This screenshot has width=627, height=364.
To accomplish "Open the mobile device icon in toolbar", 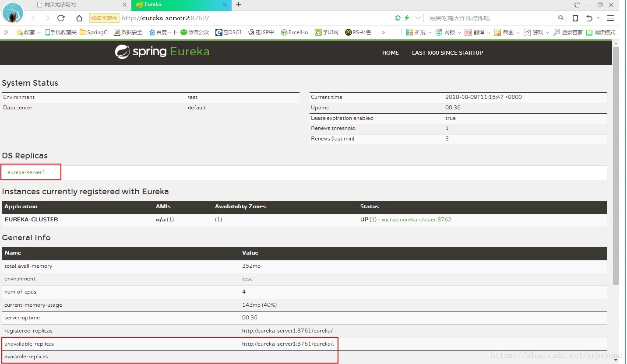I will (575, 18).
